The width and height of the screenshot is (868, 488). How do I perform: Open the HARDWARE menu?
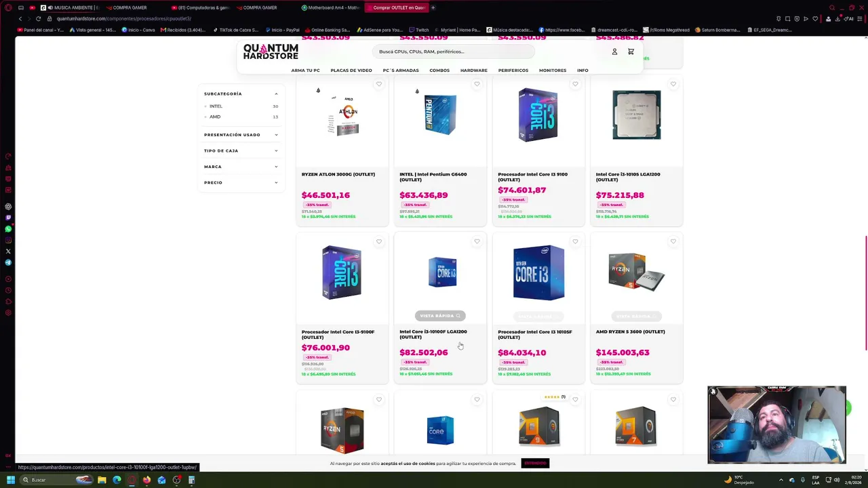point(474,70)
